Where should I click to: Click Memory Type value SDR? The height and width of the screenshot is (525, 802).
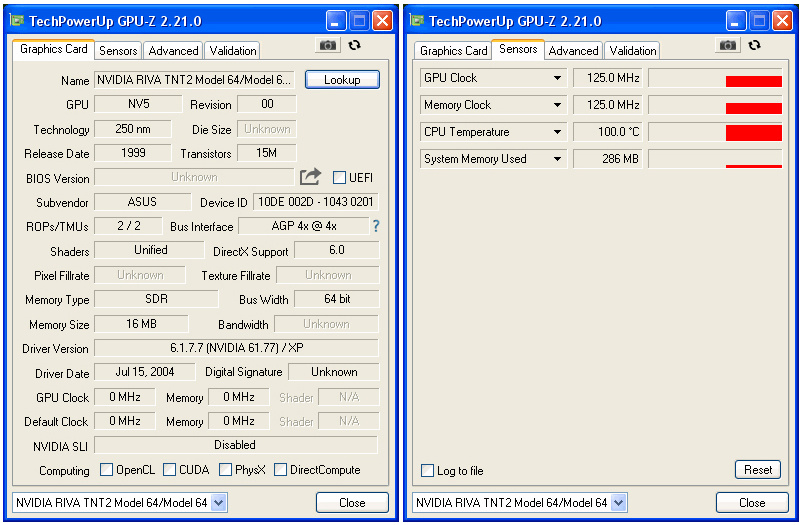[x=157, y=299]
